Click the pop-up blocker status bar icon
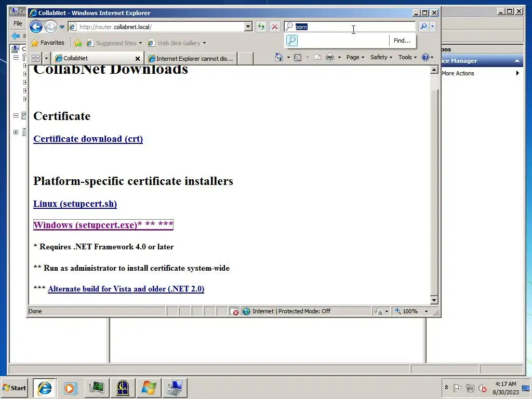Viewport: 532px width, 399px height. coord(234,311)
